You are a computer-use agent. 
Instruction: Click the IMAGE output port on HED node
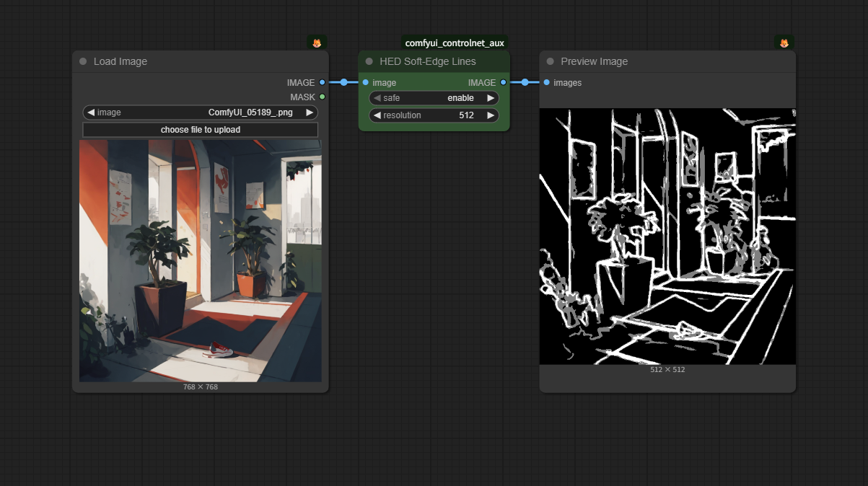pyautogui.click(x=503, y=83)
